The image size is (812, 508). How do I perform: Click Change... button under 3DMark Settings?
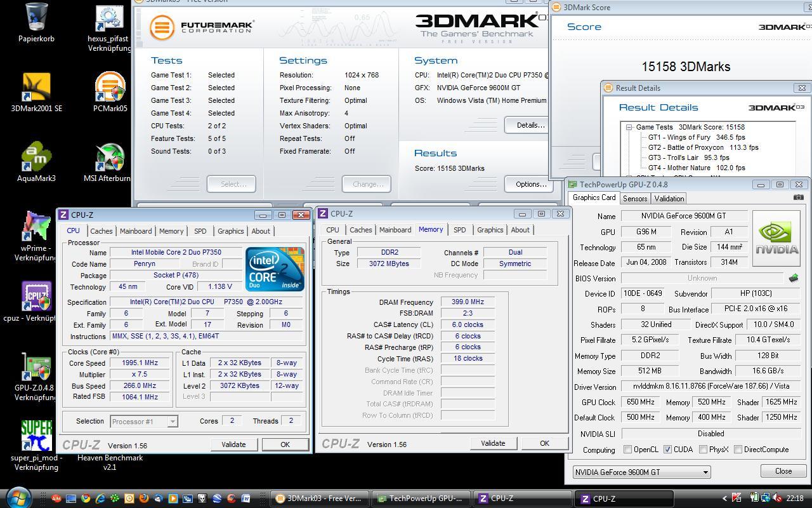[367, 184]
